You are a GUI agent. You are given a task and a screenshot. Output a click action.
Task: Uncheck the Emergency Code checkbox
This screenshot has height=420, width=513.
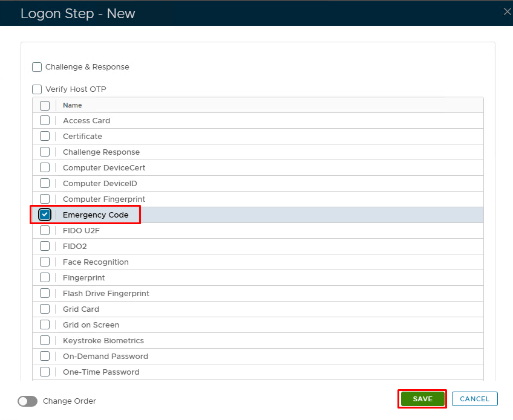45,215
